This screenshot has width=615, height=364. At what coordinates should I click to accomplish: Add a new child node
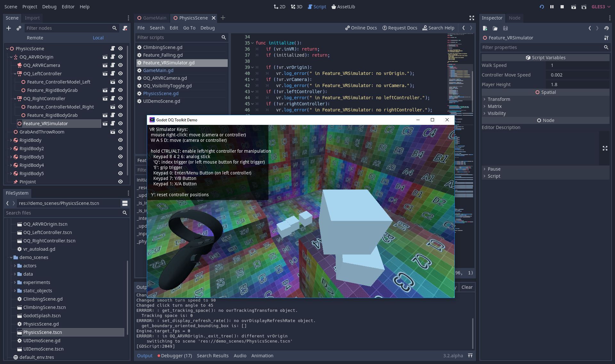tap(9, 28)
